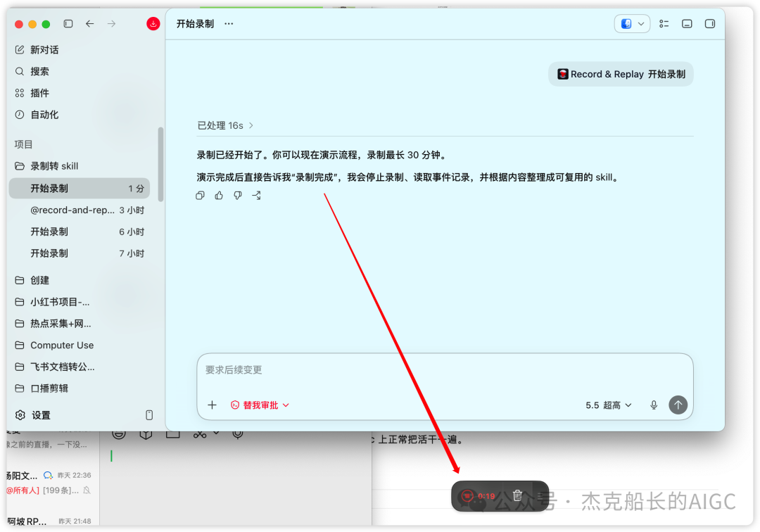Click the Record & Replay 开始录制 chip
This screenshot has width=760, height=532.
pos(621,74)
